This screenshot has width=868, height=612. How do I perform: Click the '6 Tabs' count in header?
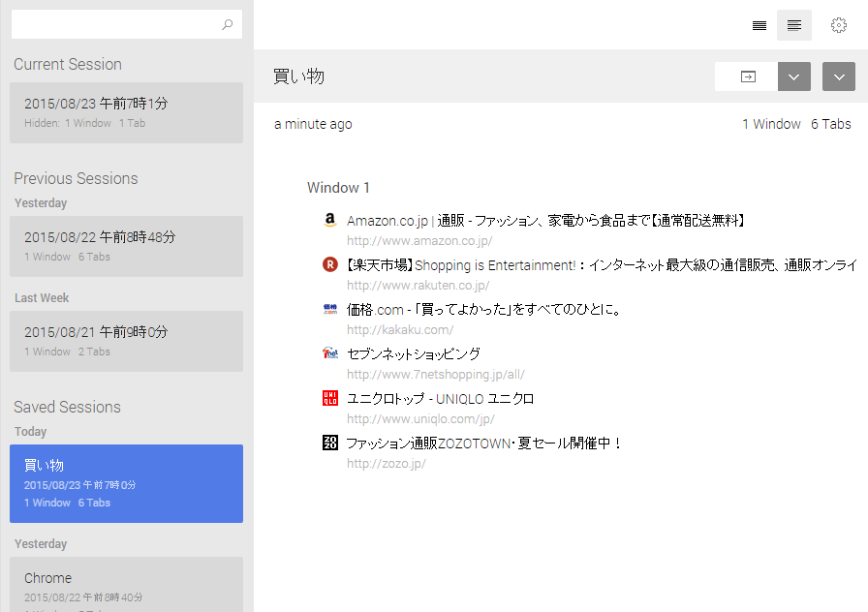[x=831, y=124]
